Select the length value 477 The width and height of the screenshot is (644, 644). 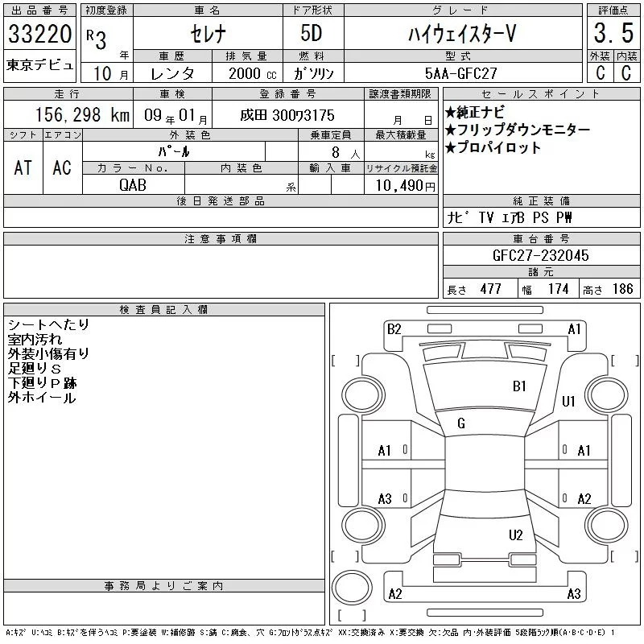pyautogui.click(x=491, y=289)
